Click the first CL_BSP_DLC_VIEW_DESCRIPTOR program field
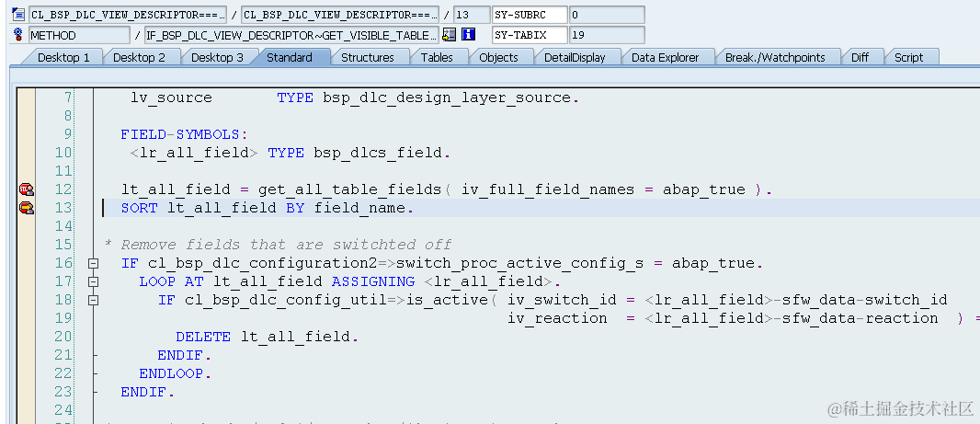The height and width of the screenshot is (424, 980). click(128, 15)
